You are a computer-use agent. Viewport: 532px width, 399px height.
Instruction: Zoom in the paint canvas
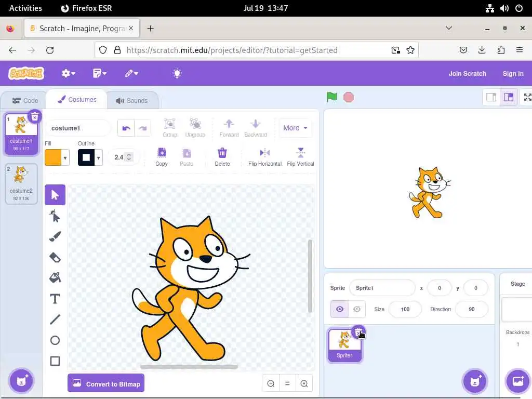pos(304,383)
